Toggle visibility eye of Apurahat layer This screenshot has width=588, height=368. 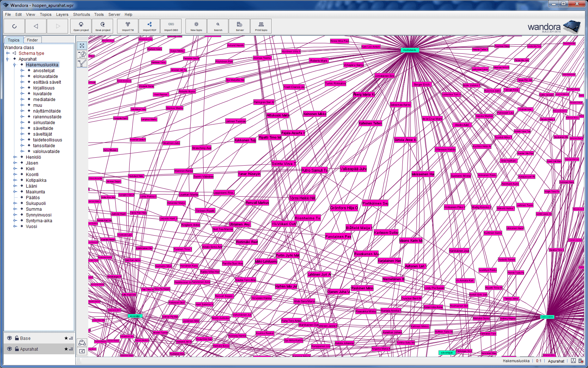pos(9,349)
